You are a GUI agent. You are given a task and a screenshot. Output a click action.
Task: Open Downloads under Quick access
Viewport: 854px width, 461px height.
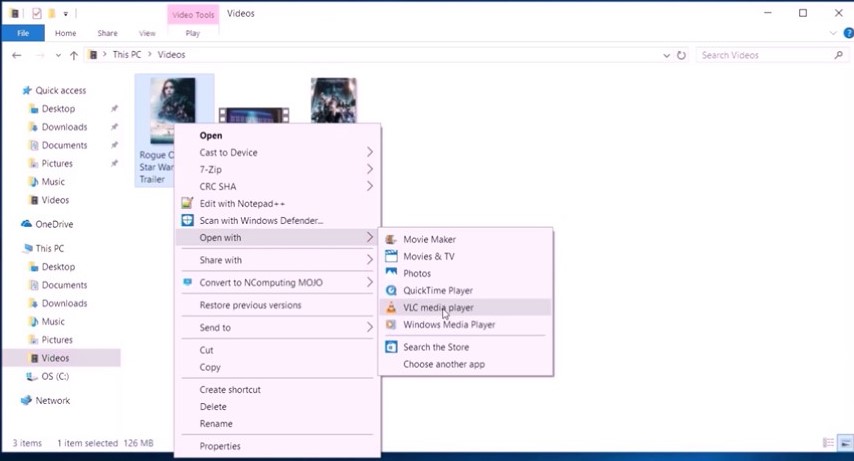point(64,127)
